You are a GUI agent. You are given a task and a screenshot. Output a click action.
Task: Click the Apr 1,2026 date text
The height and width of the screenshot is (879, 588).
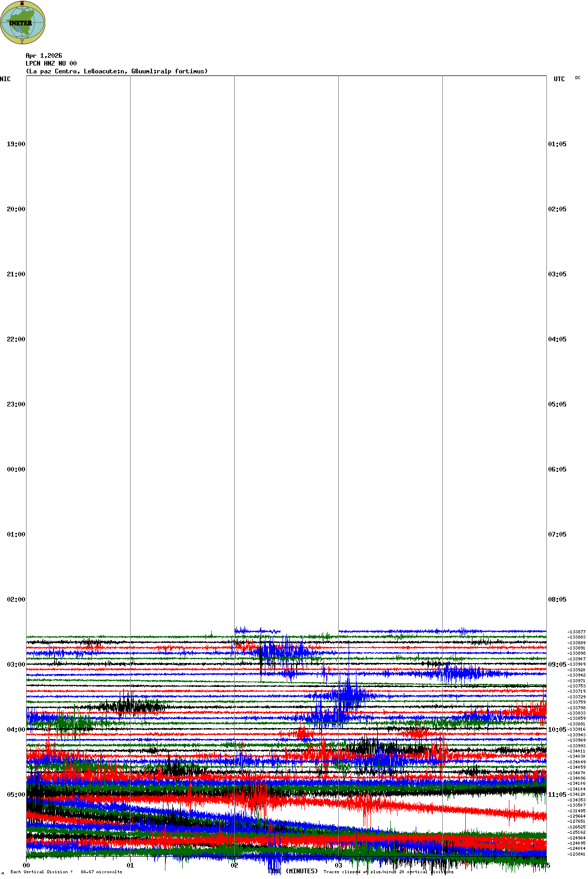pyautogui.click(x=44, y=56)
